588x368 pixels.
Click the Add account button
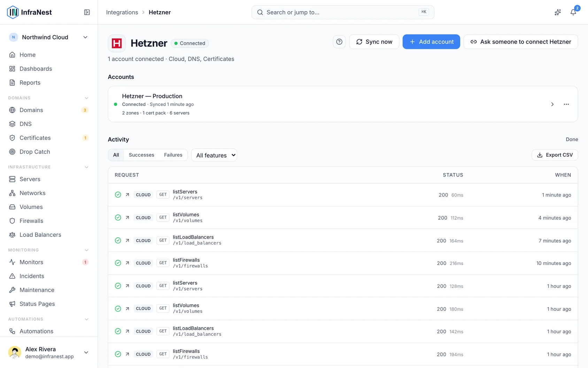431,42
